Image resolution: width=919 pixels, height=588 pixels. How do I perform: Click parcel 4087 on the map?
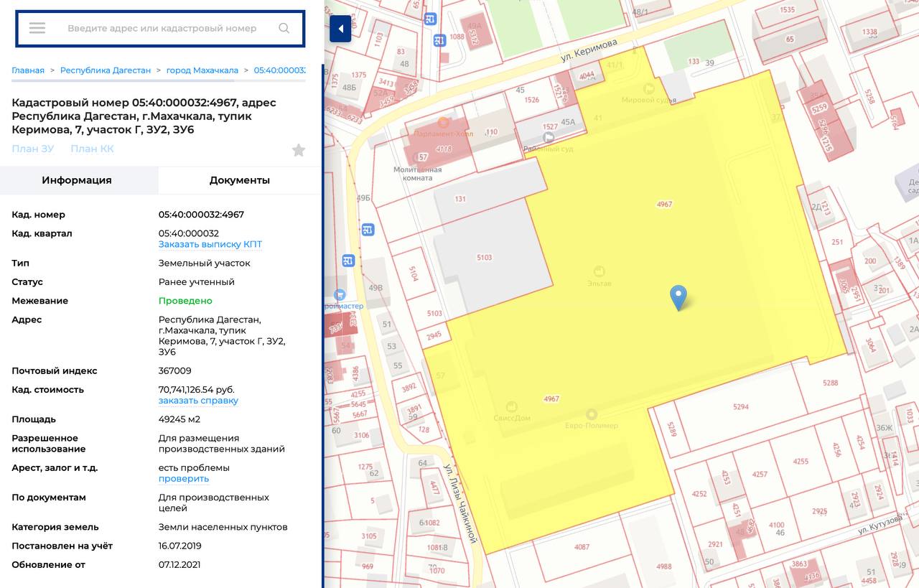tap(582, 547)
